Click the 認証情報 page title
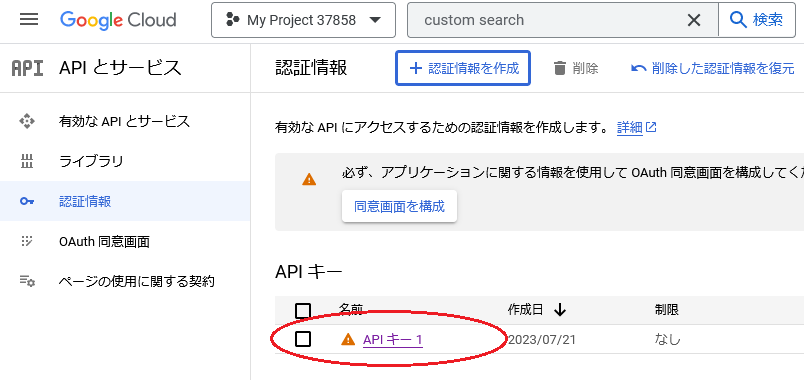 [311, 68]
